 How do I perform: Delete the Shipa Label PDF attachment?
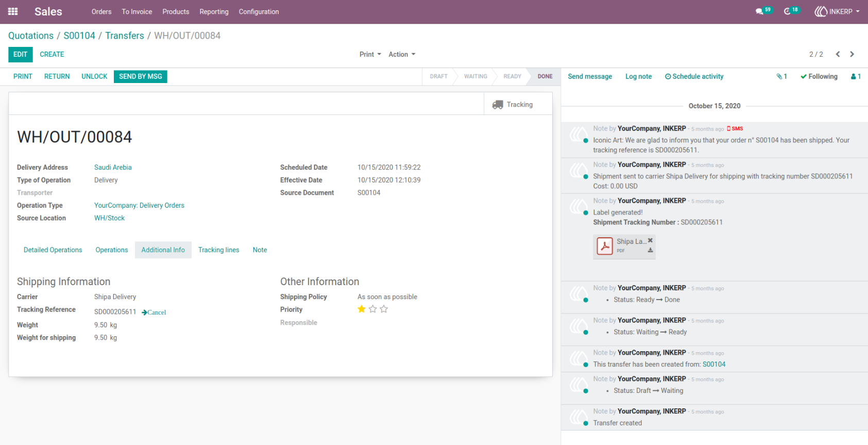(650, 240)
